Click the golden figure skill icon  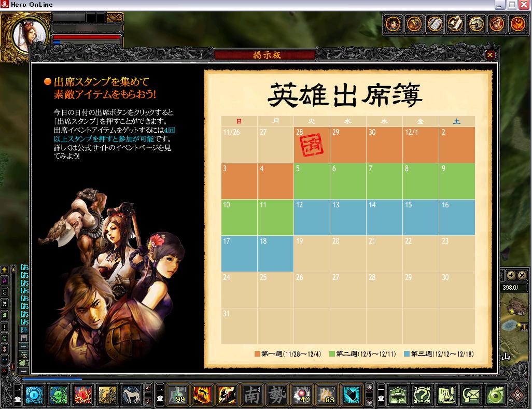click(107, 395)
